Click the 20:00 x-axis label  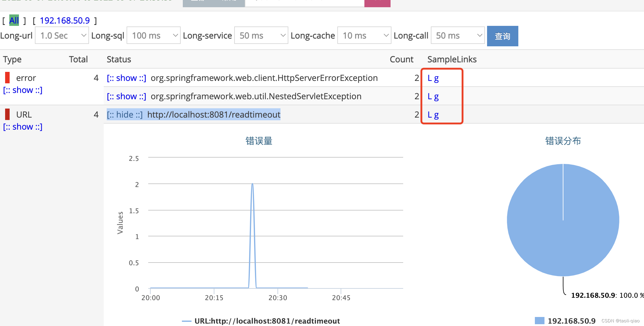(151, 298)
